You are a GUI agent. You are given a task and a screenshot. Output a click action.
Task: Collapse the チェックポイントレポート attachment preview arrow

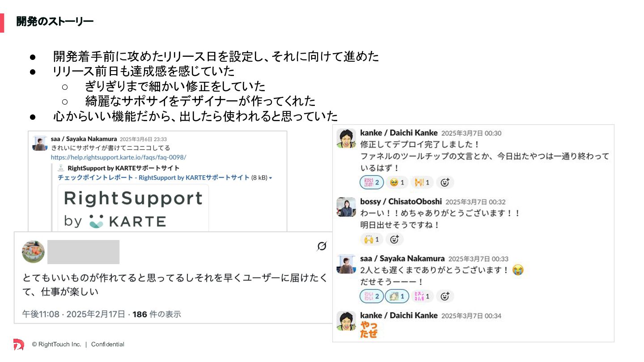pos(271,178)
